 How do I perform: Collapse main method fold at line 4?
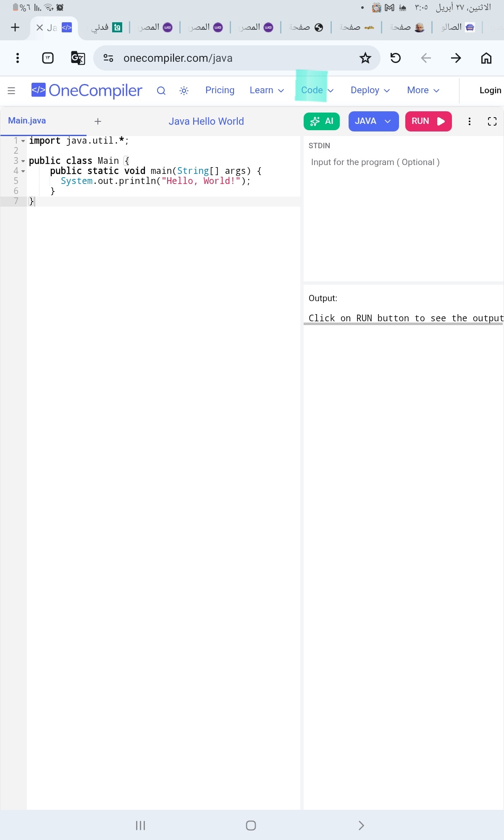[x=23, y=171]
